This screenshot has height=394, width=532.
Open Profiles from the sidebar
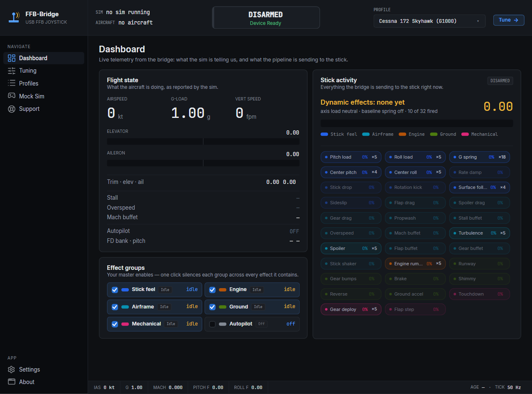[44, 83]
